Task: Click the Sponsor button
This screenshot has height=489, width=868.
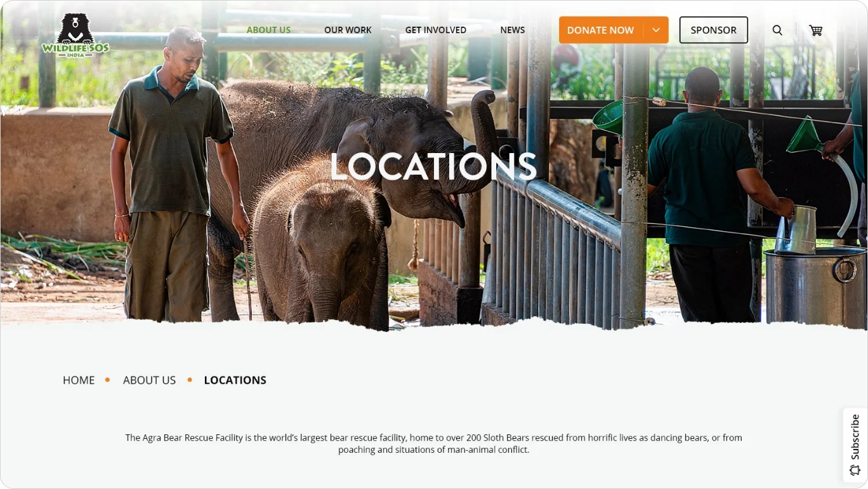Action: coord(714,30)
